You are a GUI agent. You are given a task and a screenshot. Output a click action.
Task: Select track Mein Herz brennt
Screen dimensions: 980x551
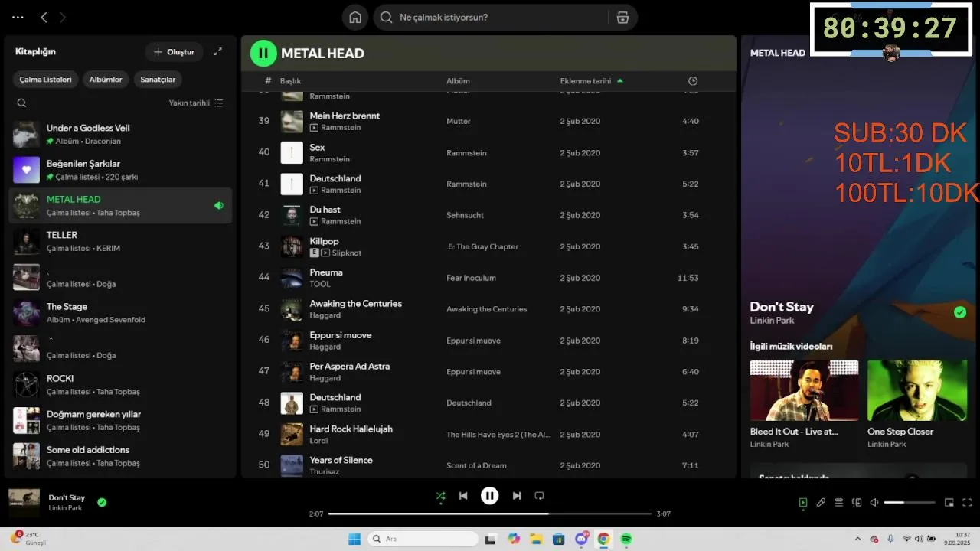tap(345, 116)
